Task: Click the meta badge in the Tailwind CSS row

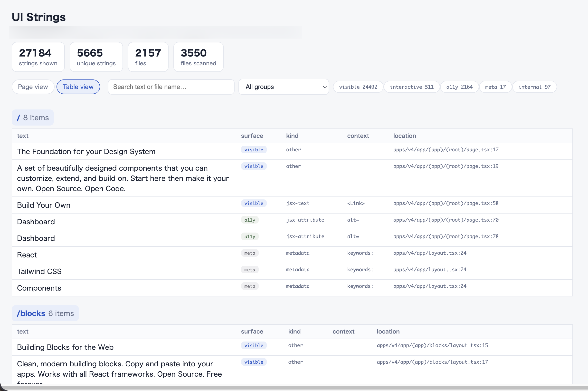Action: pyautogui.click(x=250, y=270)
